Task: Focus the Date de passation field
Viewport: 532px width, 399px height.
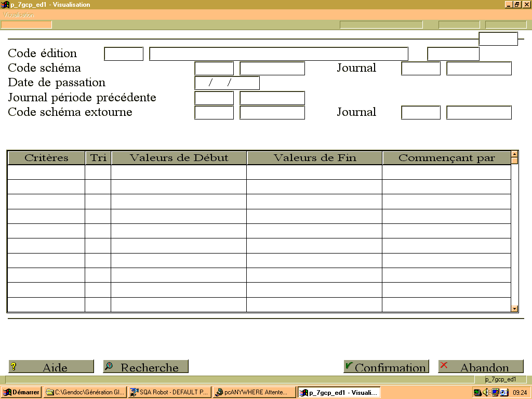Action: click(227, 83)
